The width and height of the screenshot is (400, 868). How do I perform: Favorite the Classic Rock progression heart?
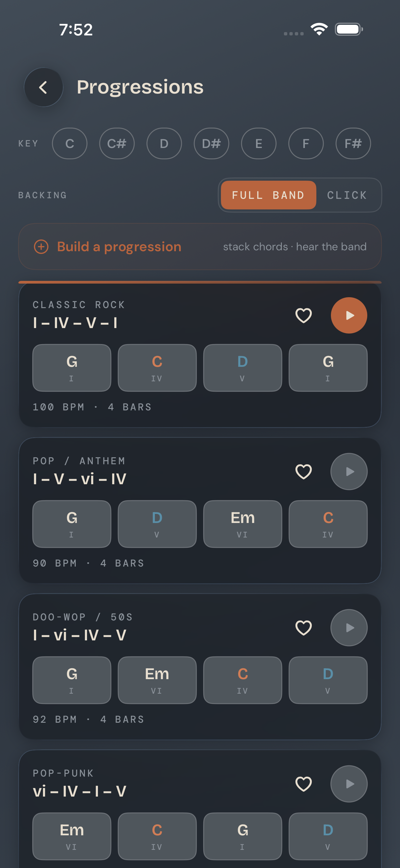click(x=304, y=315)
